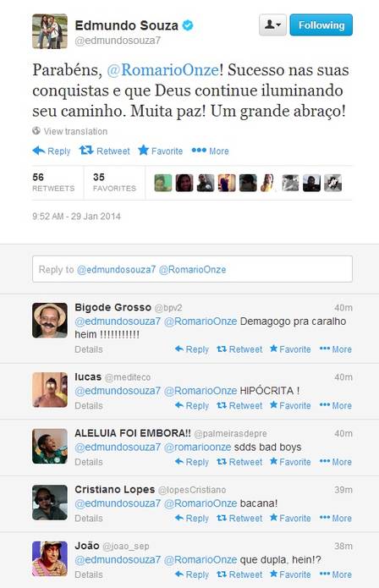
Task: Retweet the ALELUIA FOI EMBORA!! reply
Action: 239,462
